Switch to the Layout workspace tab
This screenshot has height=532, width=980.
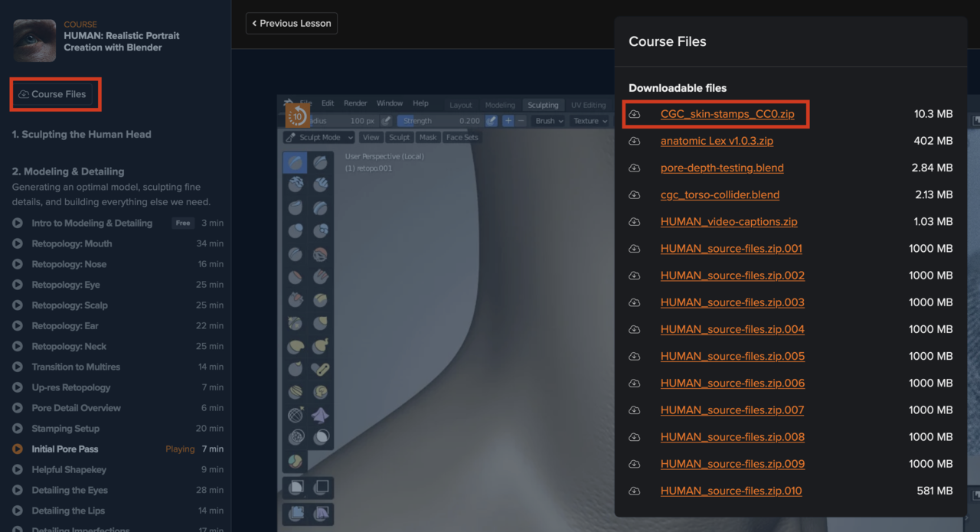[x=461, y=105]
